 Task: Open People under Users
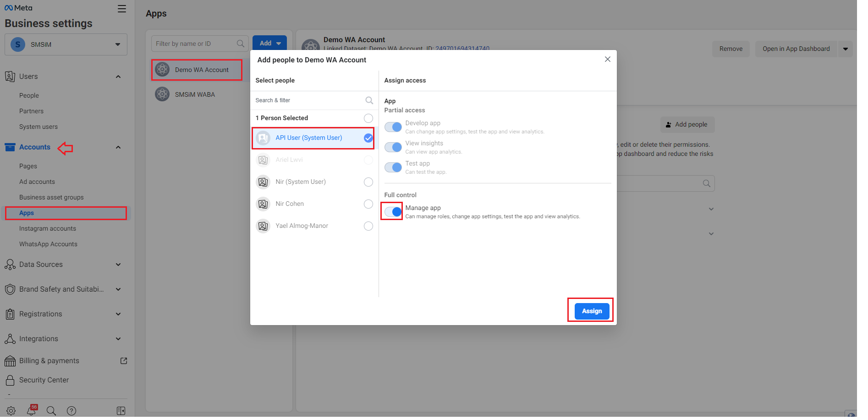29,95
